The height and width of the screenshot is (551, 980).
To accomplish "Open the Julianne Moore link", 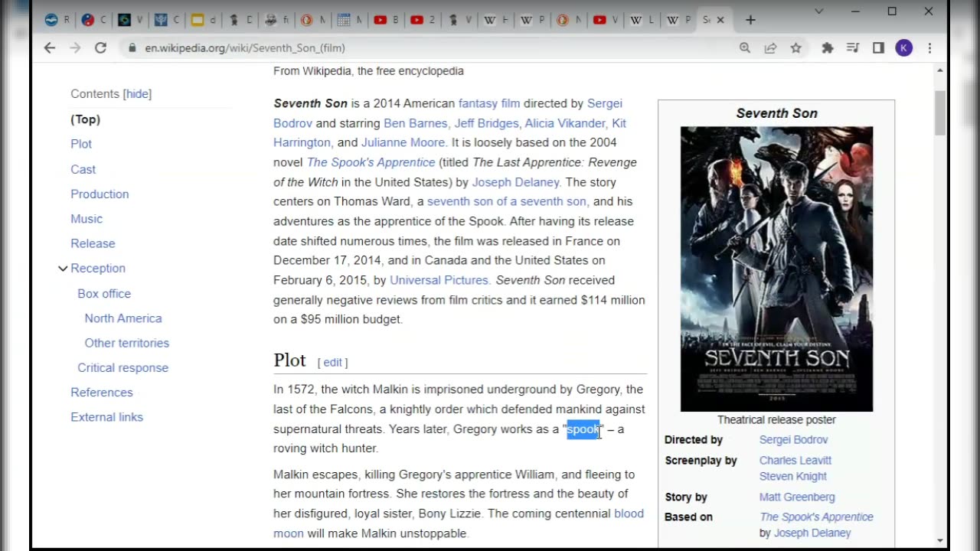I will pyautogui.click(x=403, y=142).
